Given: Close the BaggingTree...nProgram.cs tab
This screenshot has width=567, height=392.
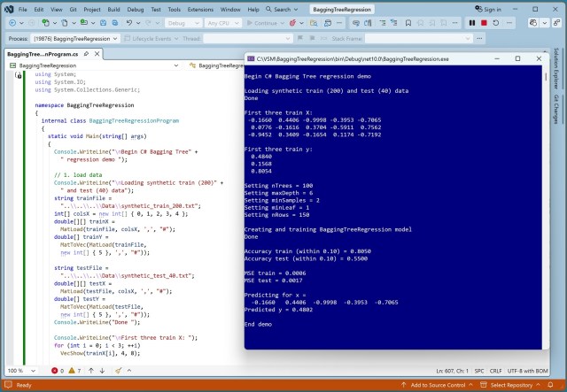Looking at the screenshot, I should [97, 54].
